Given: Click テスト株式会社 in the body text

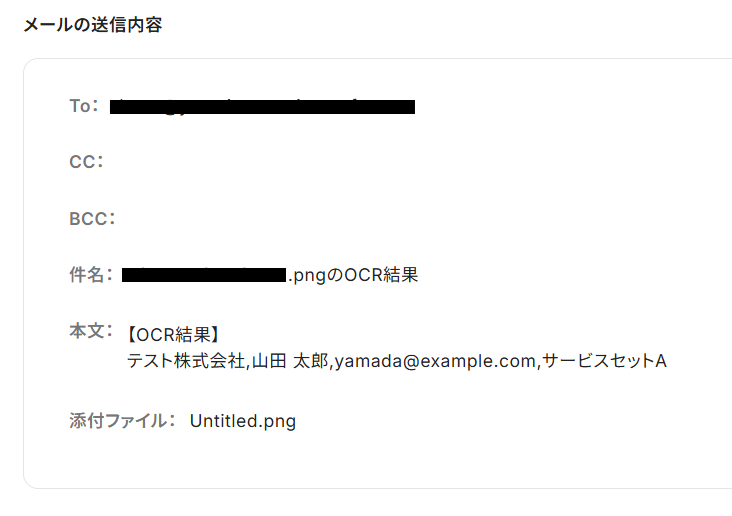Looking at the screenshot, I should point(186,361).
